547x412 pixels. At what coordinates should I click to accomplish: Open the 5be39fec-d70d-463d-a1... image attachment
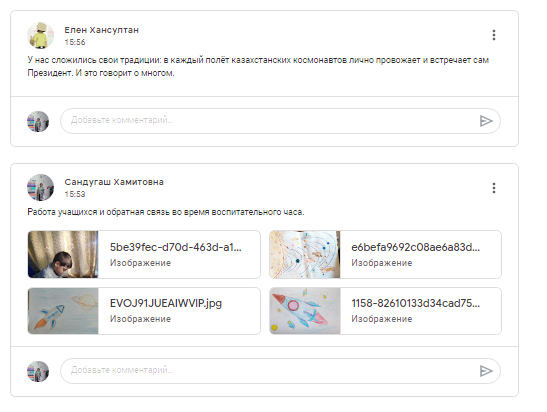coord(144,254)
